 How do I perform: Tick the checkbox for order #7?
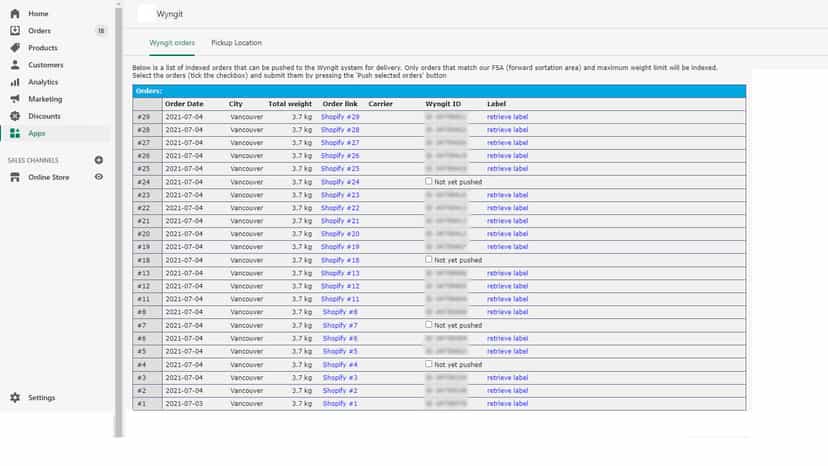coord(428,324)
